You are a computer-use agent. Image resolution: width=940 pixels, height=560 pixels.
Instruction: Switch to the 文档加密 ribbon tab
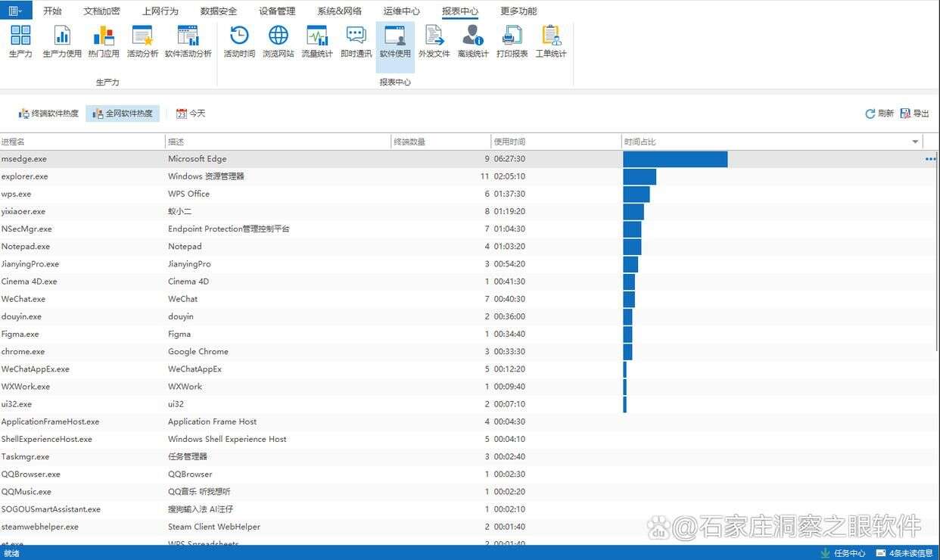click(101, 11)
